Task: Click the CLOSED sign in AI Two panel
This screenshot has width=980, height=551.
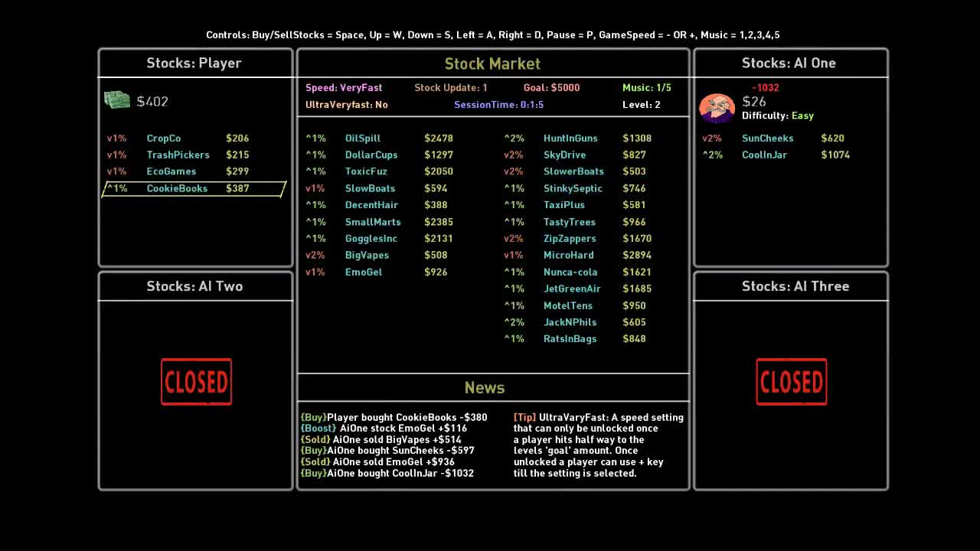Action: [196, 382]
